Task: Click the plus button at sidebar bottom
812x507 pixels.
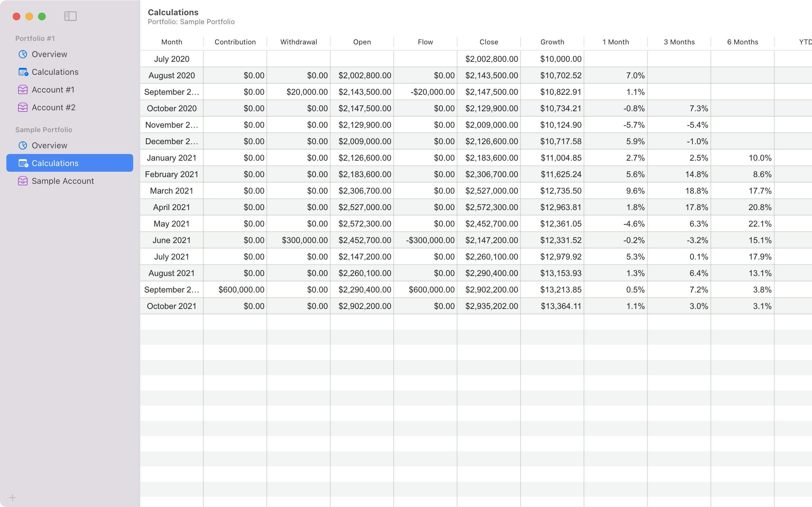Action: (12, 497)
